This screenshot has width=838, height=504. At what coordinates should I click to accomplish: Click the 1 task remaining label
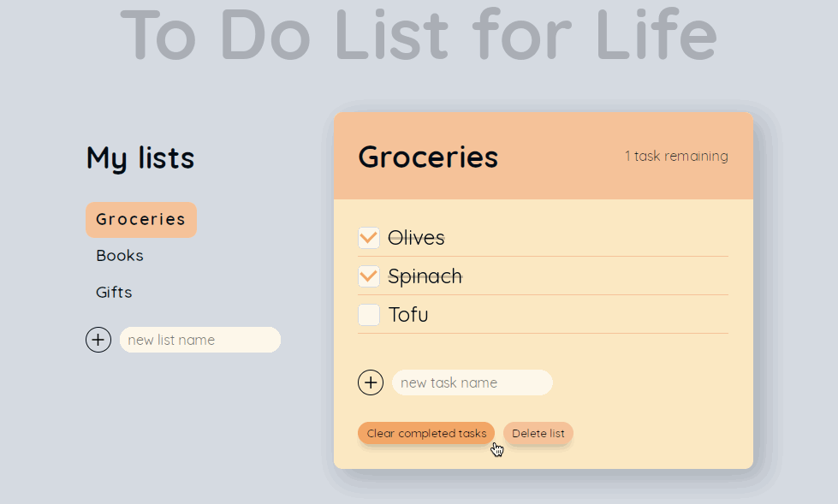tap(676, 156)
